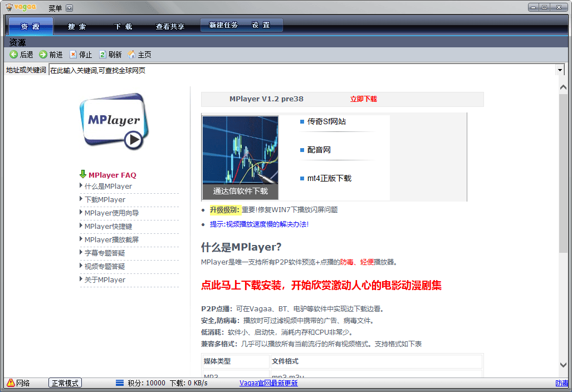The height and width of the screenshot is (392, 572).
Task: Click the blue list icon beside 积分
Action: tap(120, 383)
